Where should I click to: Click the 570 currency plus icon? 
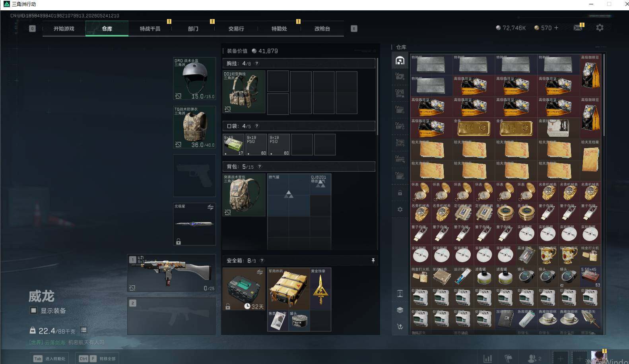click(556, 28)
